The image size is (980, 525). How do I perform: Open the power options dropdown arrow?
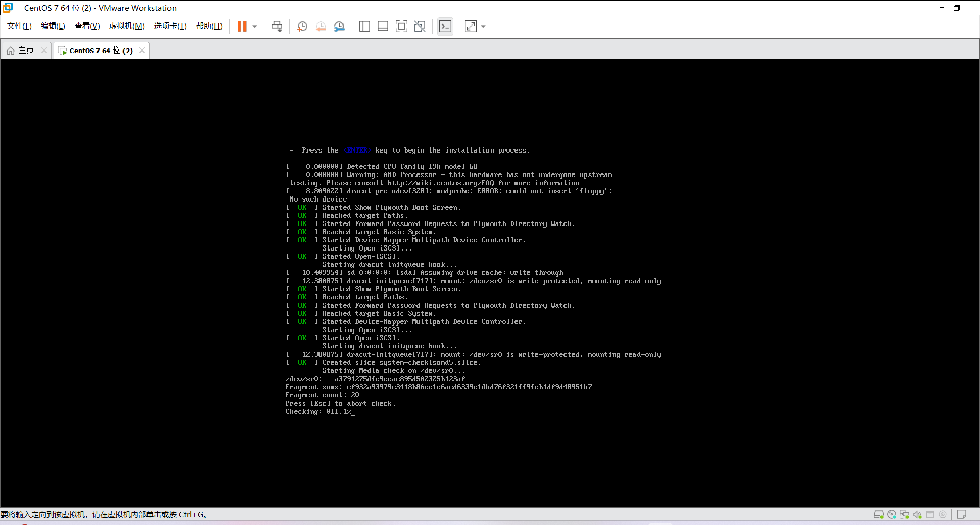(x=255, y=26)
